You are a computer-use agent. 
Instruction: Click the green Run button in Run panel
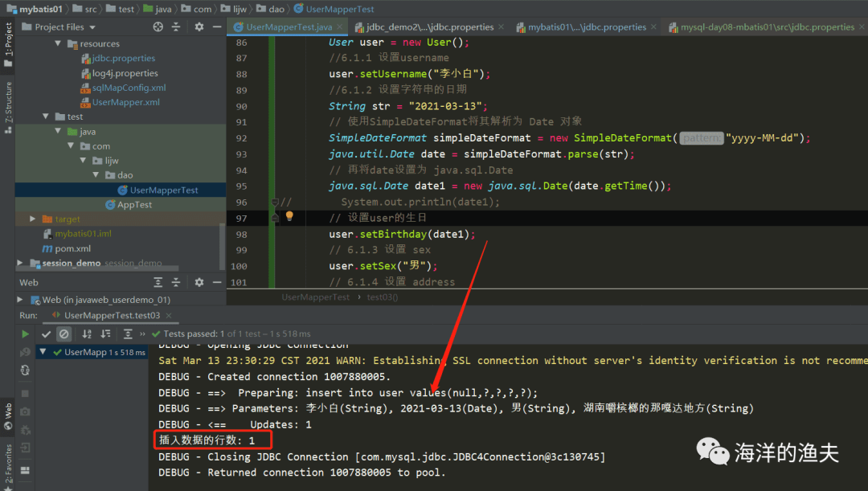(x=25, y=333)
